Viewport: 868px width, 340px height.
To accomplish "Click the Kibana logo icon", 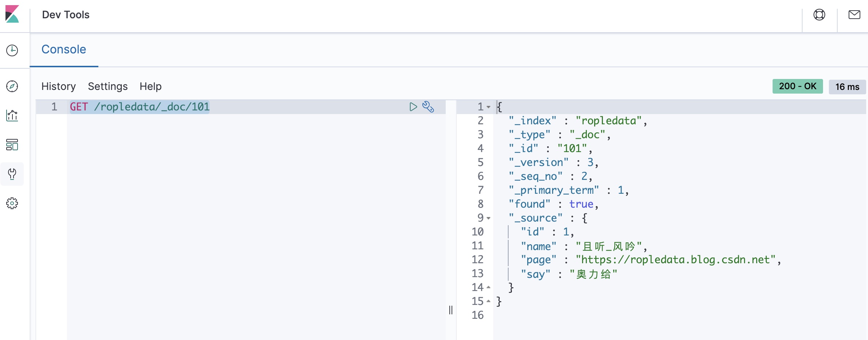I will (12, 14).
